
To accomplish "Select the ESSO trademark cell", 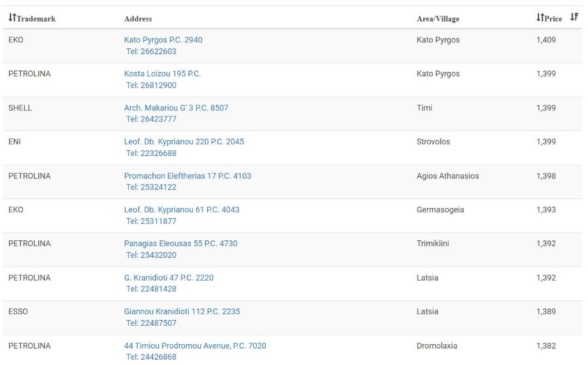I will point(18,311).
